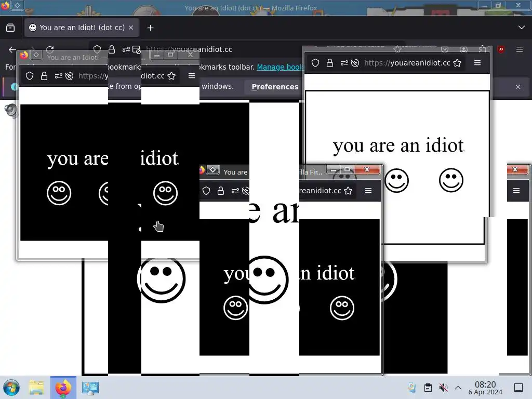
Task: Select the 'You are an Idiot! (dot cc)' tab
Action: pos(82,28)
